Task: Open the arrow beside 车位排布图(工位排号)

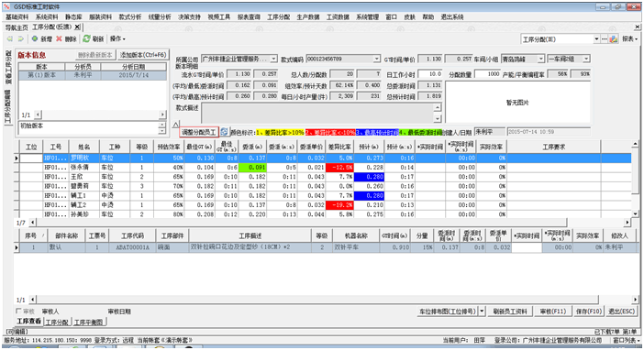Action: [x=483, y=311]
